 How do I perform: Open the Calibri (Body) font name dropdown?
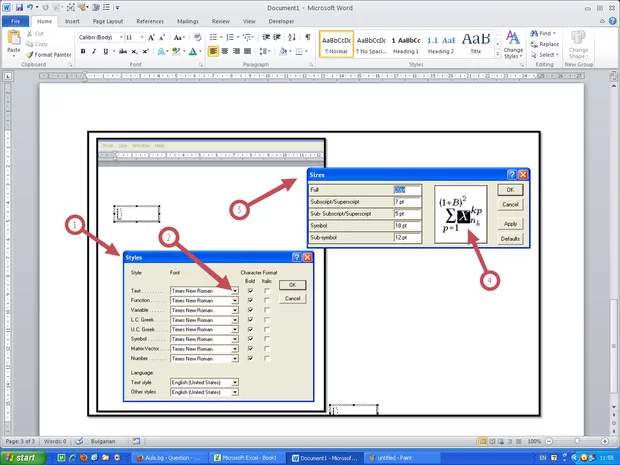click(x=121, y=38)
